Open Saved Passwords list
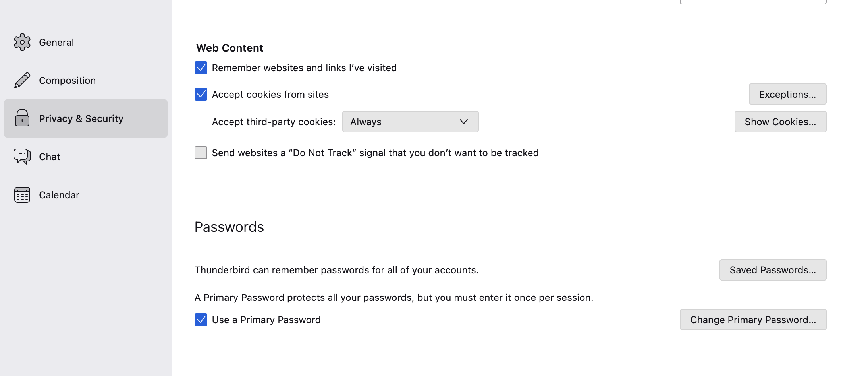This screenshot has width=868, height=376. [x=773, y=270]
